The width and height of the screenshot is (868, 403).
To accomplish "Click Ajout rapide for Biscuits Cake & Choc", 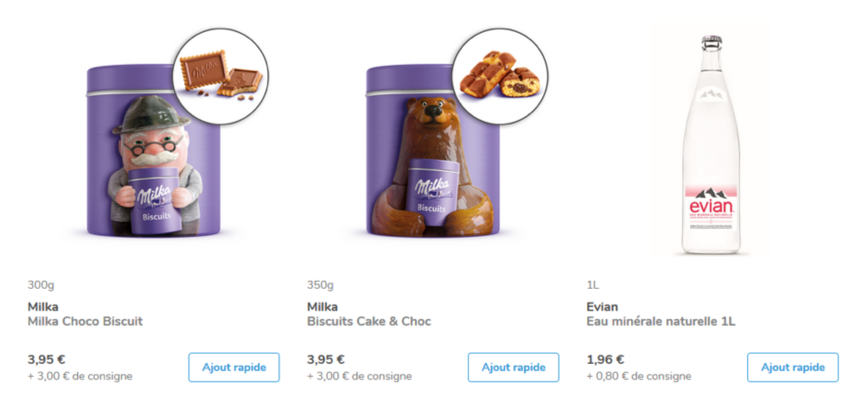I will coord(514,368).
